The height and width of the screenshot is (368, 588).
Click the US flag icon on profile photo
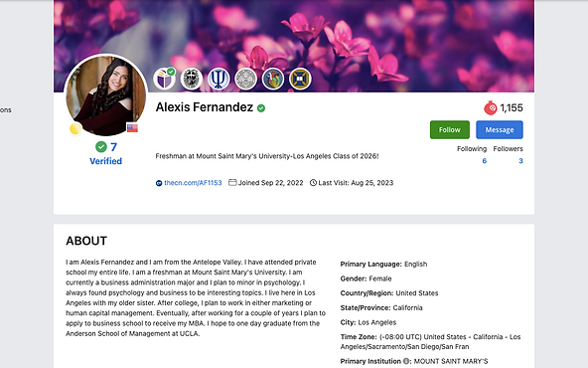[x=132, y=128]
